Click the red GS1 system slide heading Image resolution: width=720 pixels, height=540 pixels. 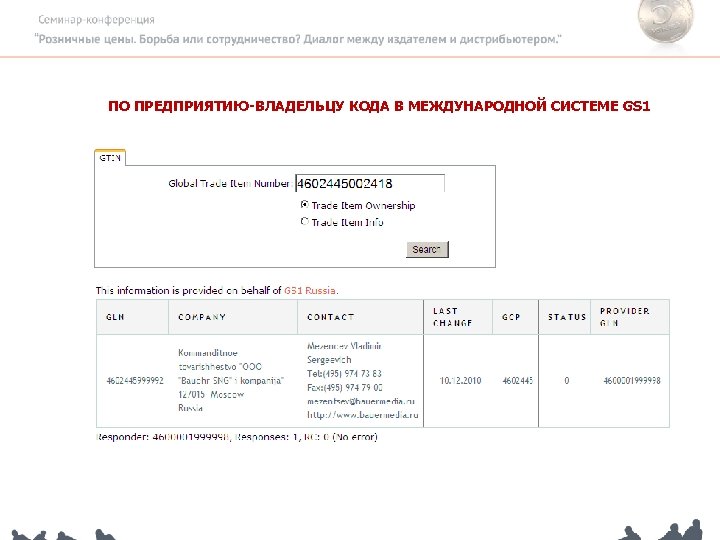[379, 106]
